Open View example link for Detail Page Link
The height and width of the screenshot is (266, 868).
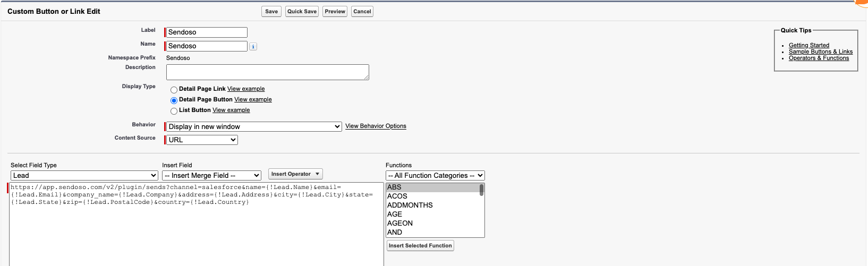click(246, 89)
